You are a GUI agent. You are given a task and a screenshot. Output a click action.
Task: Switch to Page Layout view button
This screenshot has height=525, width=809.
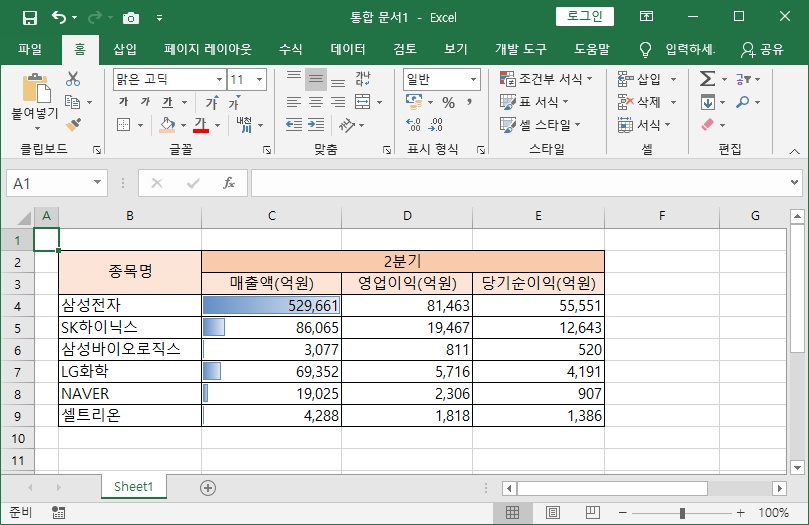(x=553, y=513)
